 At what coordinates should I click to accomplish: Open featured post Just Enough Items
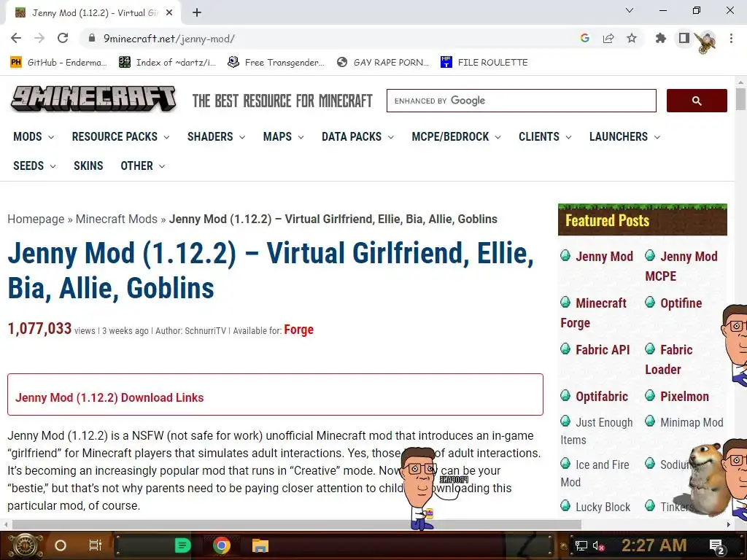[x=597, y=431]
